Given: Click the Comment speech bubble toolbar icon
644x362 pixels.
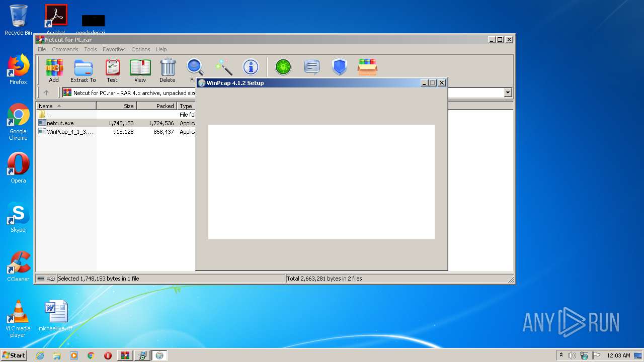Looking at the screenshot, I should click(x=312, y=67).
